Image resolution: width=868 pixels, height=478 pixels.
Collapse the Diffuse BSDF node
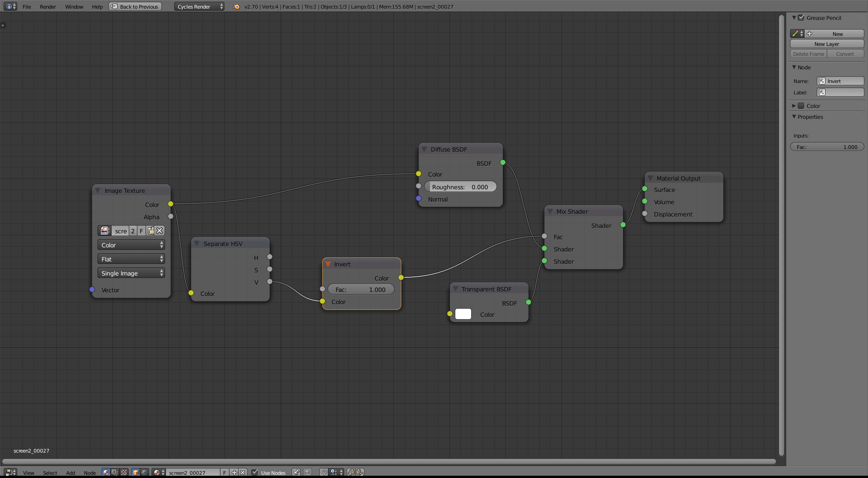click(424, 149)
